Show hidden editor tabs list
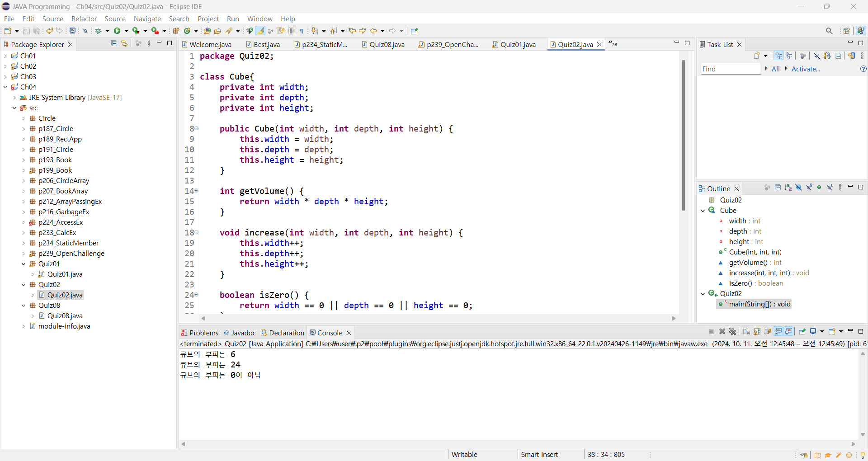This screenshot has height=461, width=868. tap(613, 43)
